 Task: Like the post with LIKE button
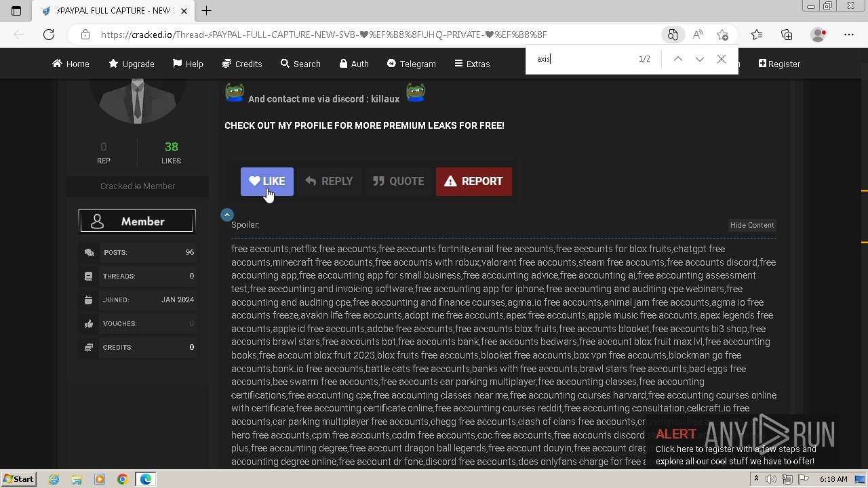pyautogui.click(x=267, y=181)
